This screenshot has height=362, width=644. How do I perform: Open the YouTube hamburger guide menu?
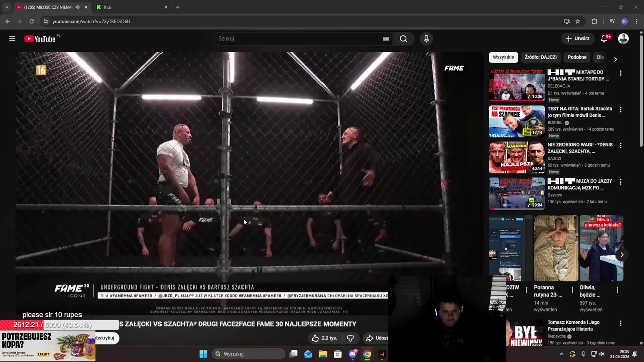coord(12,39)
